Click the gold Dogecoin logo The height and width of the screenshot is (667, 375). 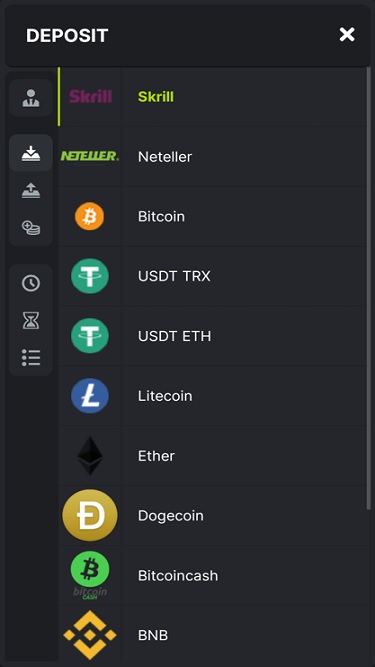[90, 516]
